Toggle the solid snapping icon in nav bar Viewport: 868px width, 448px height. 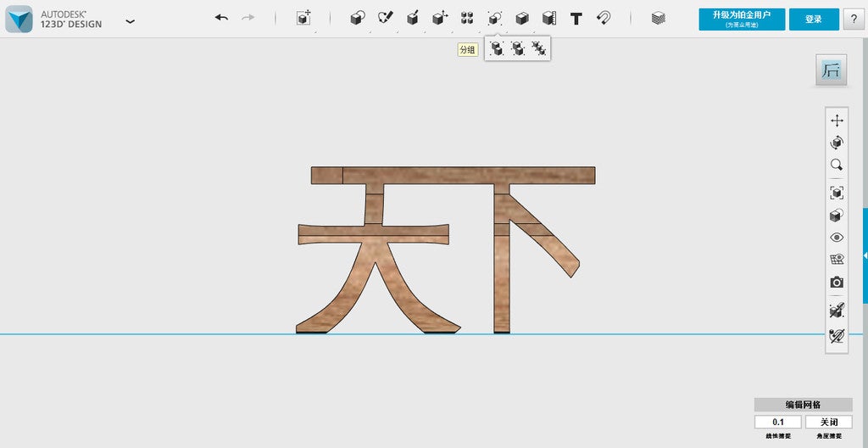[x=837, y=311]
